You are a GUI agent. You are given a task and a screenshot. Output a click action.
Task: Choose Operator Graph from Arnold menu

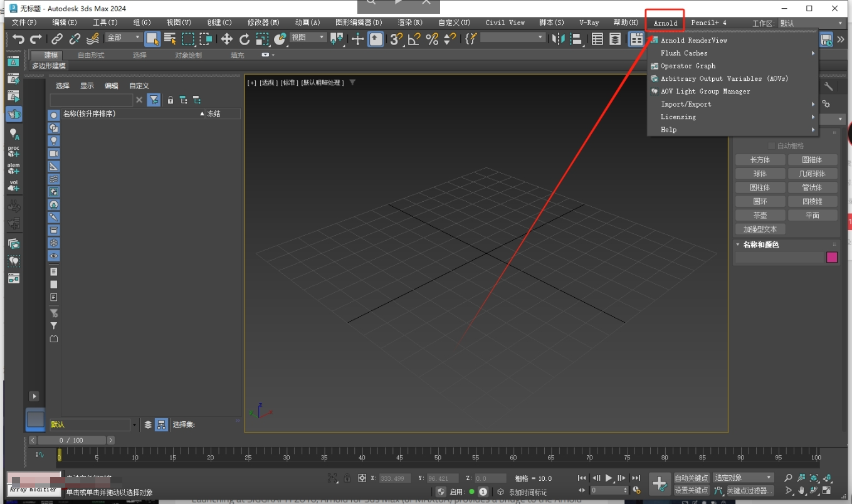[688, 66]
